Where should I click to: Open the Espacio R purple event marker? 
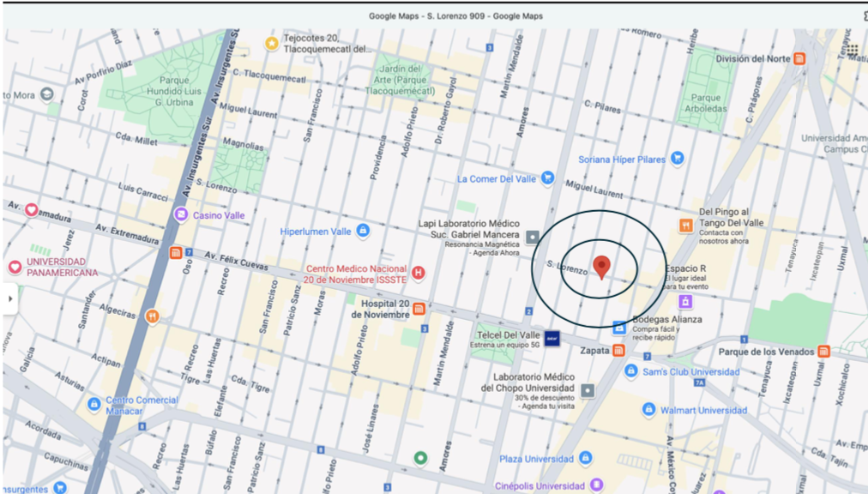point(685,302)
